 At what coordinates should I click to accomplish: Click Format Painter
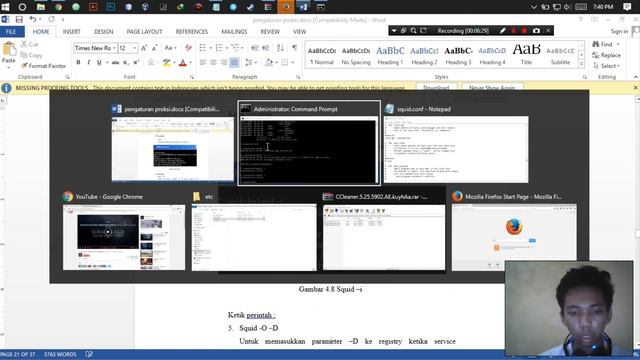point(44,66)
